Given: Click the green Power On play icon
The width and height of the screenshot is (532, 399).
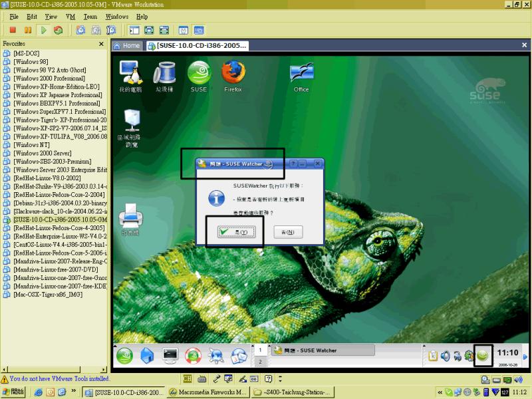Looking at the screenshot, I should (x=43, y=30).
